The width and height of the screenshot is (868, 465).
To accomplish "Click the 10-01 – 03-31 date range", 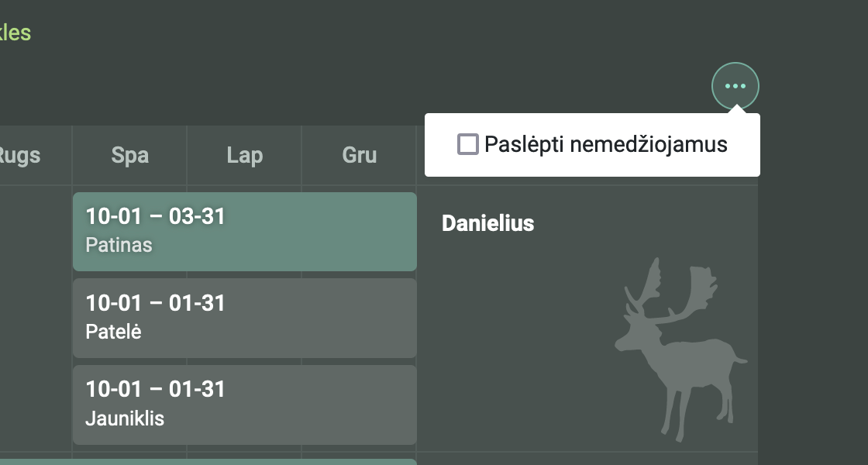I will point(155,216).
